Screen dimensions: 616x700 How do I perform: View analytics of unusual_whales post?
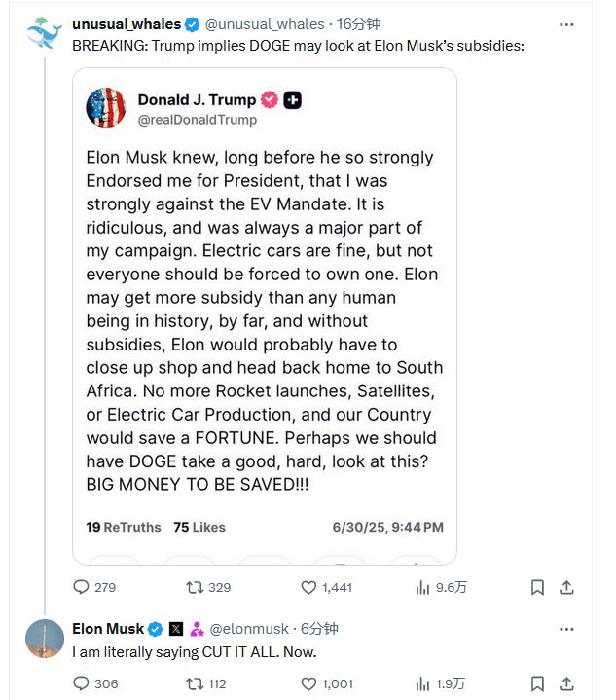(x=423, y=587)
